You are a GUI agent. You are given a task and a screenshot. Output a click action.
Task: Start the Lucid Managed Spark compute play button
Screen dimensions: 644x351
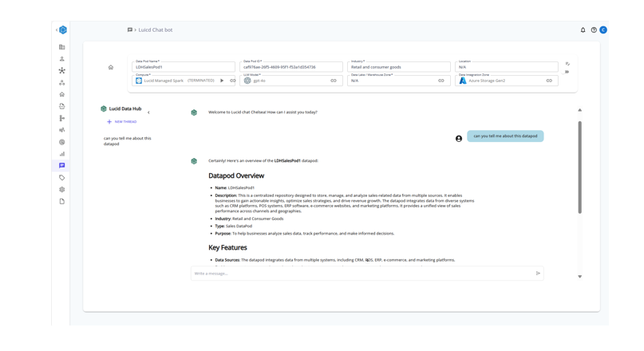pos(222,81)
